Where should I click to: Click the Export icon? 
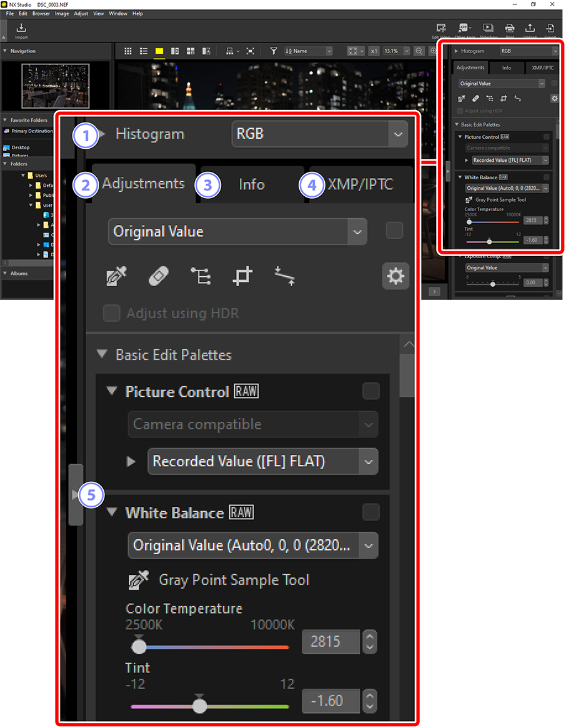click(x=550, y=29)
